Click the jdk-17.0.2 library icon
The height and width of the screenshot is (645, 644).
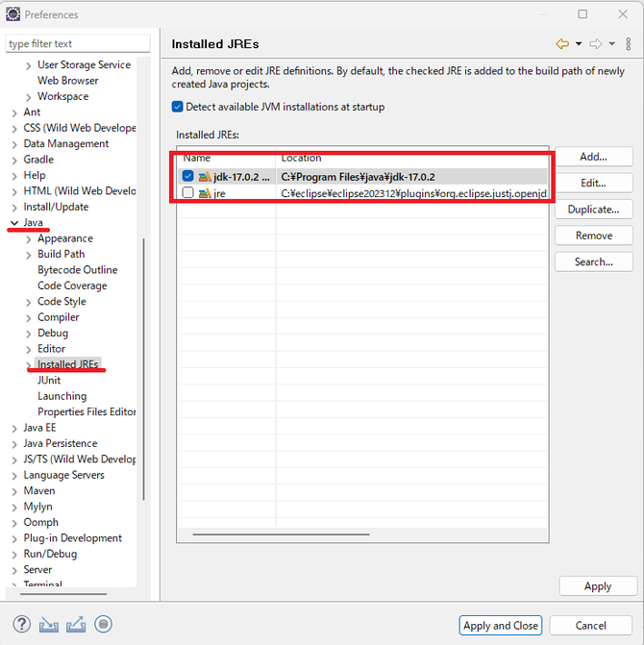tap(205, 177)
